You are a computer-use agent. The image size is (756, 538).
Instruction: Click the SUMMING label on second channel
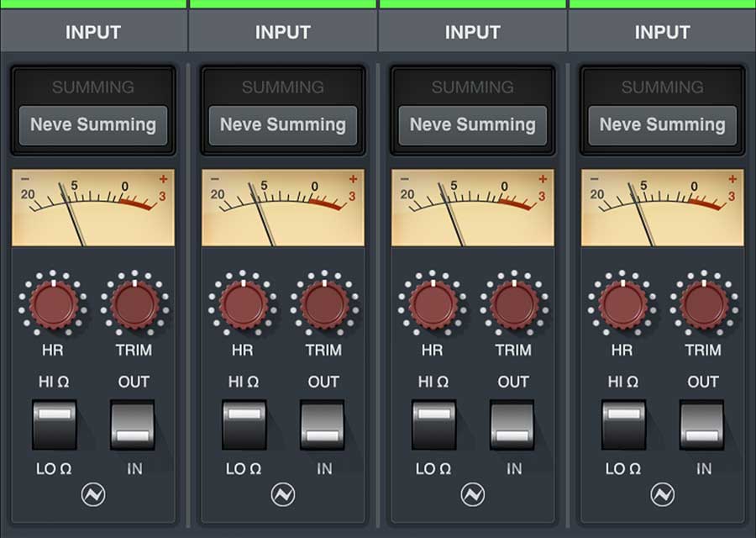click(x=283, y=87)
